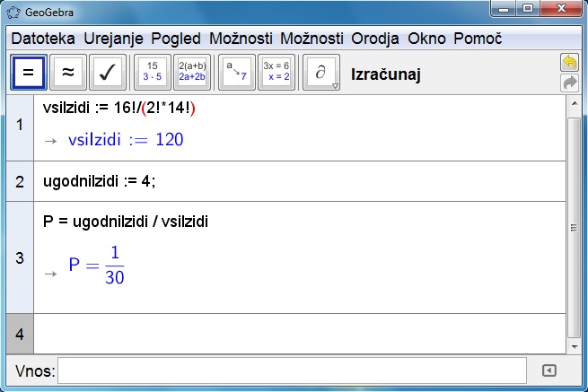Click the GeoGebra title bar logo
Screen dimensions: 588x392
point(13,13)
